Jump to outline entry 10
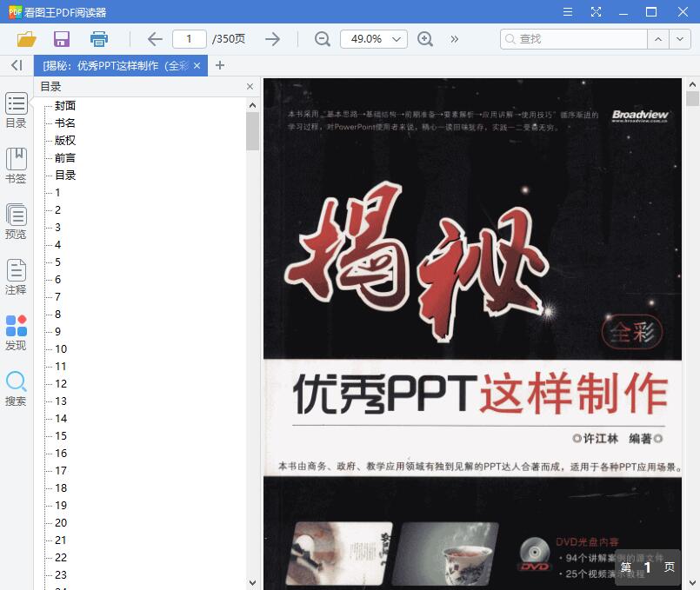The height and width of the screenshot is (590, 700). click(61, 349)
